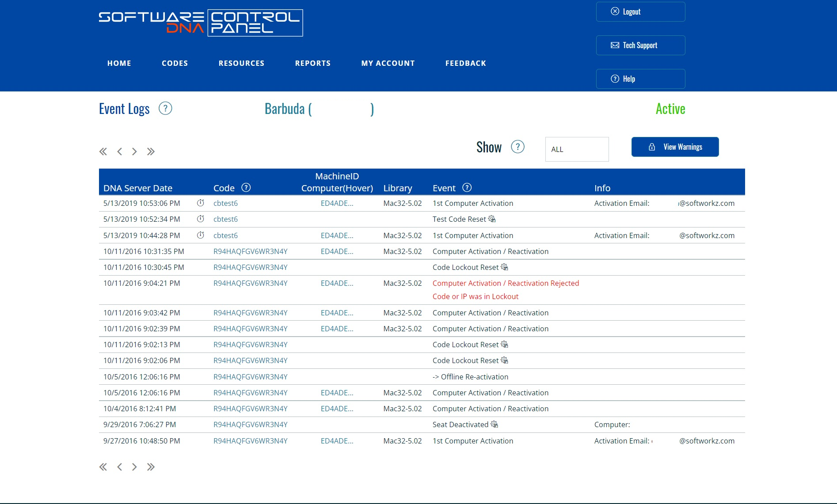This screenshot has width=837, height=504.
Task: Click Activation Email info on 9/27/2016 row
Action: pyautogui.click(x=664, y=441)
